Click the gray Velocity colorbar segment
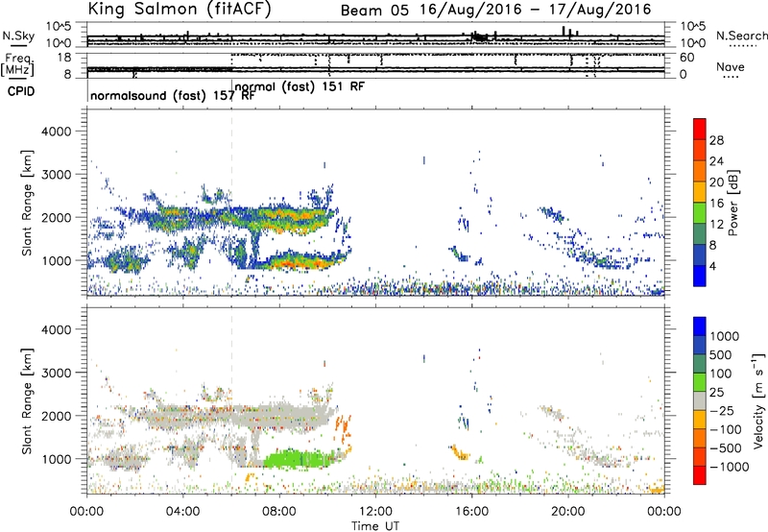The height and width of the screenshot is (532, 768). pyautogui.click(x=700, y=400)
